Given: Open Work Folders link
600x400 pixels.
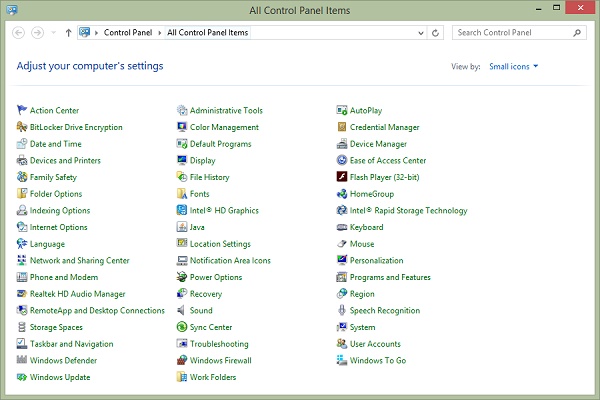Looking at the screenshot, I should (x=213, y=377).
